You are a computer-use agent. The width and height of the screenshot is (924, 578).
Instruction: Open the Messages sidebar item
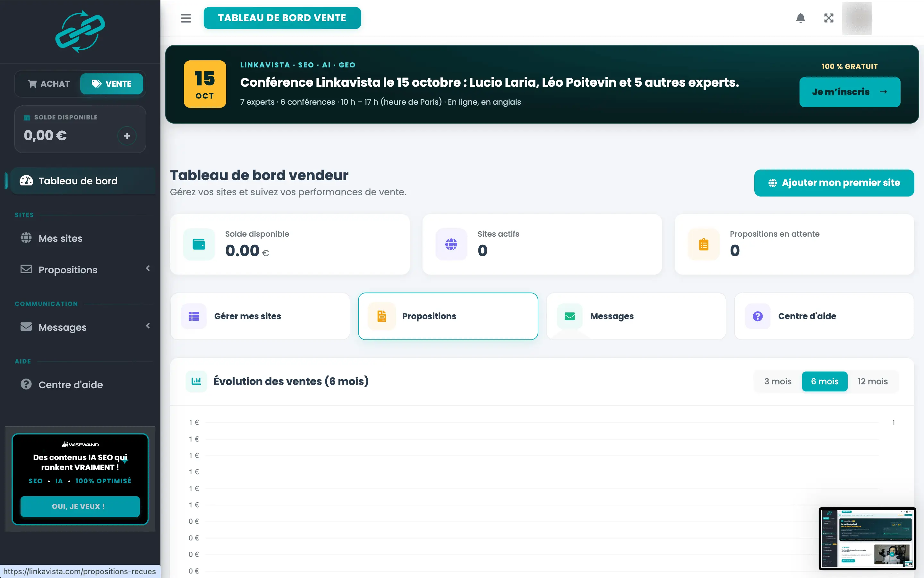coord(81,327)
